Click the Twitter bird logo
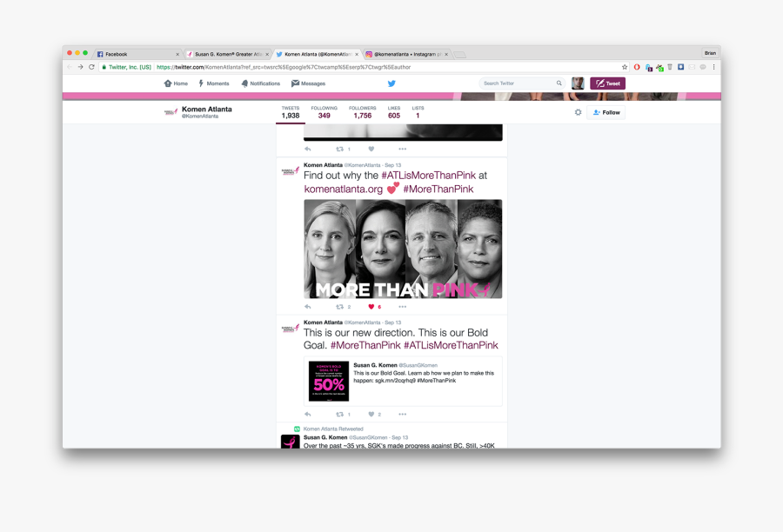The image size is (783, 532). [x=391, y=83]
